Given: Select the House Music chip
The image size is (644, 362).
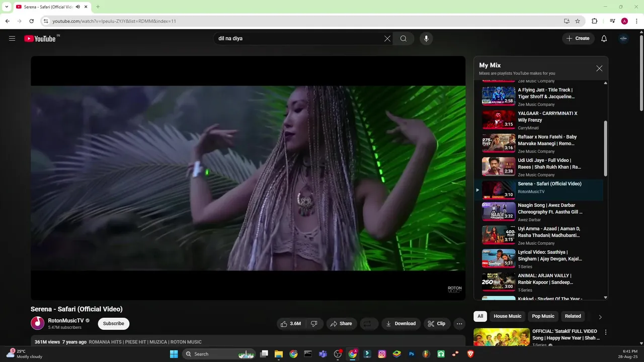Looking at the screenshot, I should coord(507,316).
